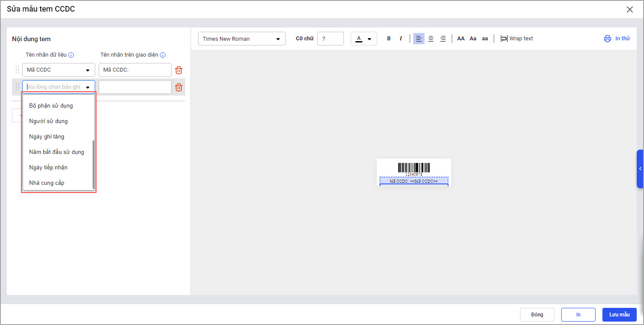The height and width of the screenshot is (325, 644).
Task: Apply lowercase aa text style
Action: coord(485,39)
